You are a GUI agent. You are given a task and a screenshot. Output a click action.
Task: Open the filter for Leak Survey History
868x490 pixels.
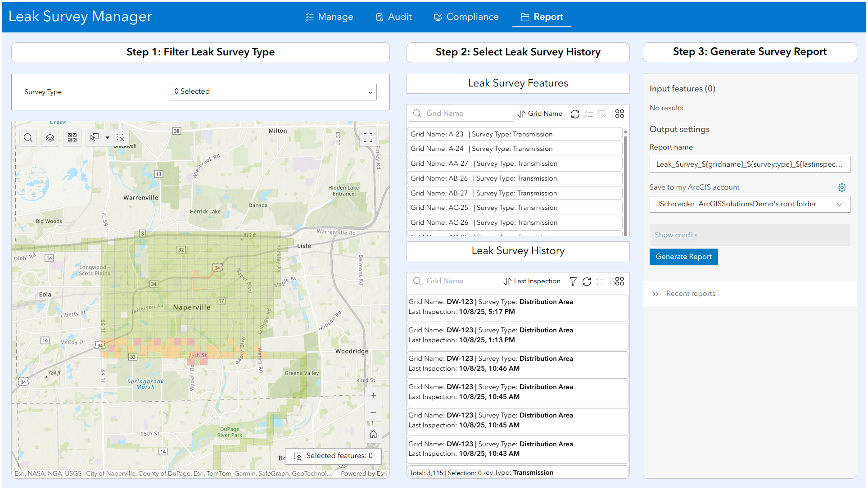[573, 281]
